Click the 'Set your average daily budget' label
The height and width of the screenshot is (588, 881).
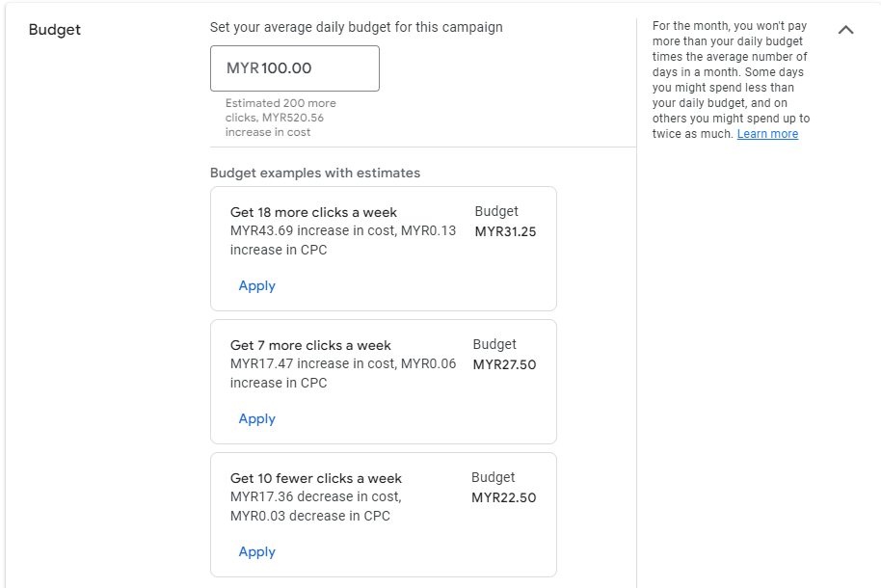356,27
